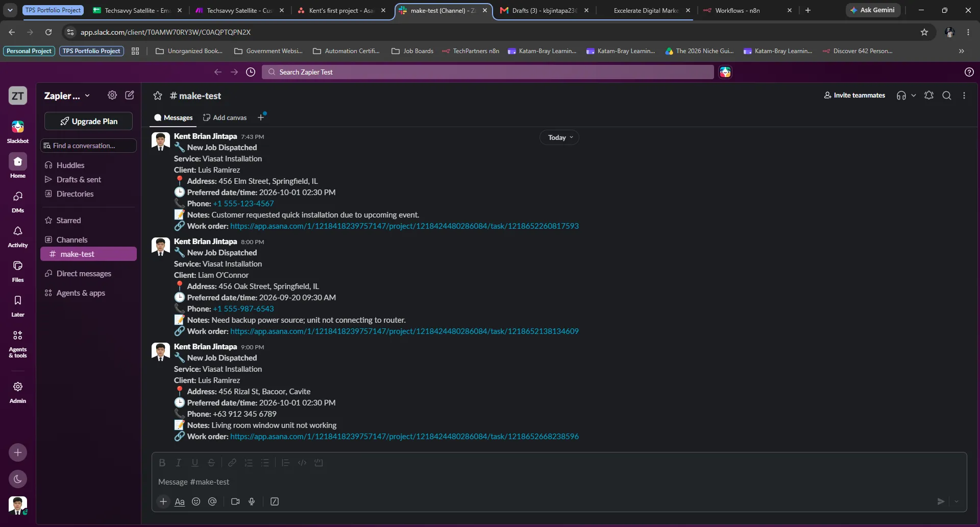The height and width of the screenshot is (527, 980).
Task: Open the Asana work order link from 9:00 PM
Action: 404,437
